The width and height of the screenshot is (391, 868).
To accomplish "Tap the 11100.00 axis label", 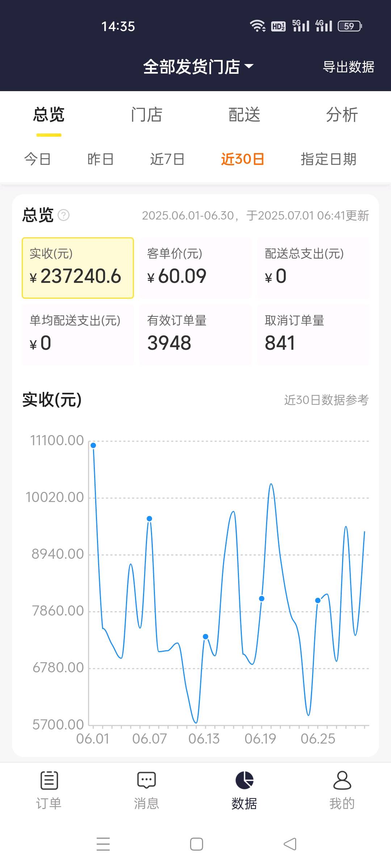I will click(x=57, y=441).
